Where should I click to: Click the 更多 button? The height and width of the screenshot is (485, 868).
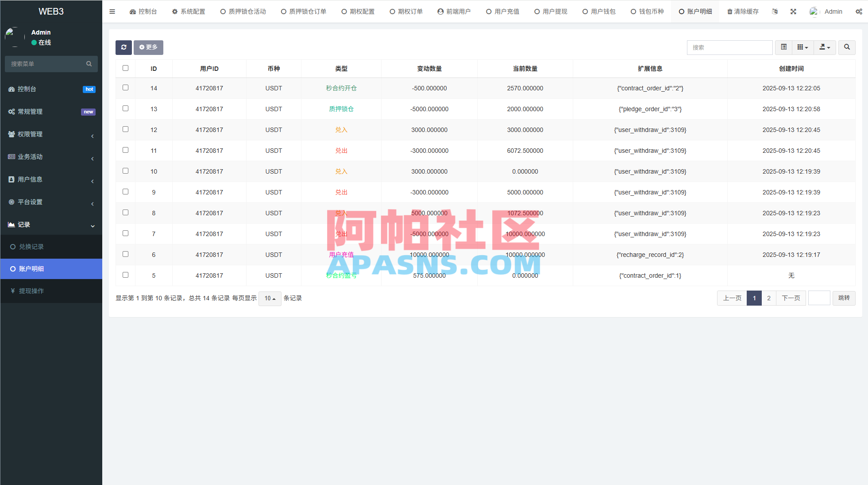click(148, 47)
